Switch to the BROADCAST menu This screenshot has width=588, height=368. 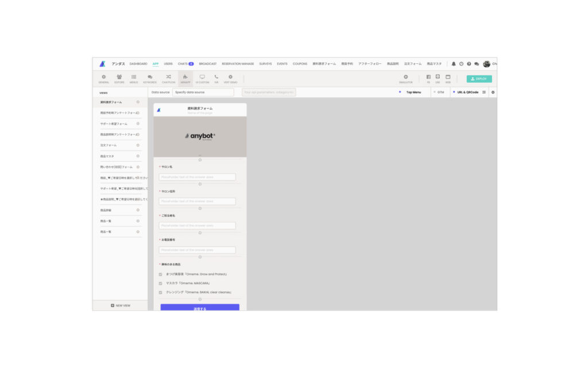(207, 64)
